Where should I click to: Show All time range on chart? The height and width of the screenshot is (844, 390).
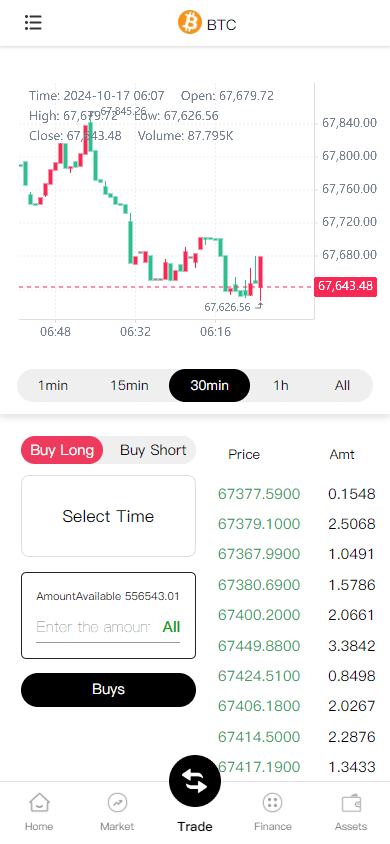pos(342,385)
